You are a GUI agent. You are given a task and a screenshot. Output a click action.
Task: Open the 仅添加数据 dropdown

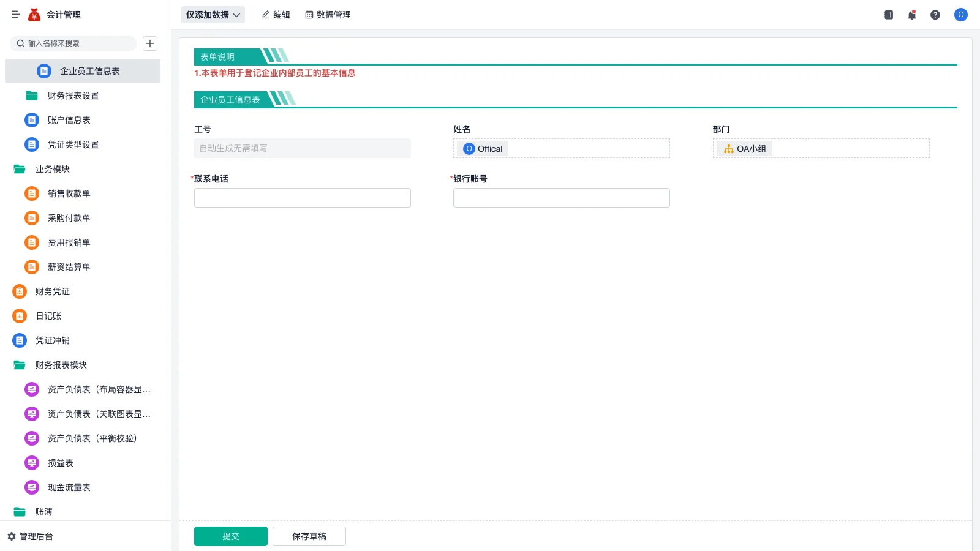213,15
